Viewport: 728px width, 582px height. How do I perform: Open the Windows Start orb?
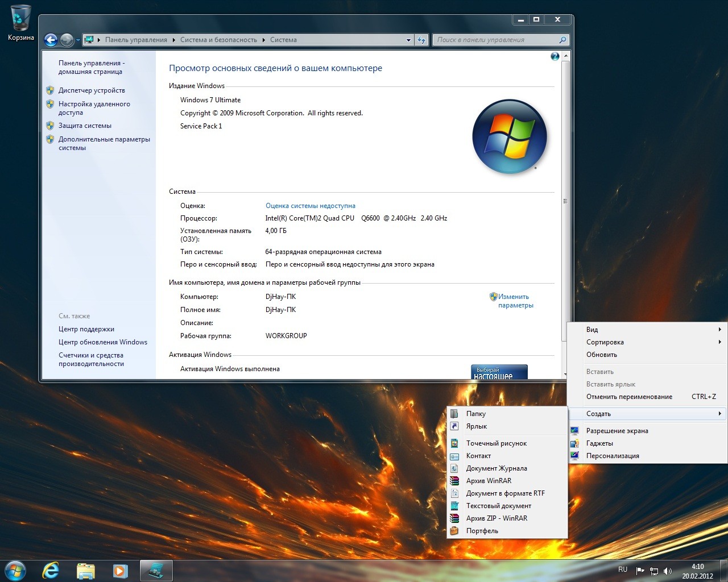[x=15, y=570]
